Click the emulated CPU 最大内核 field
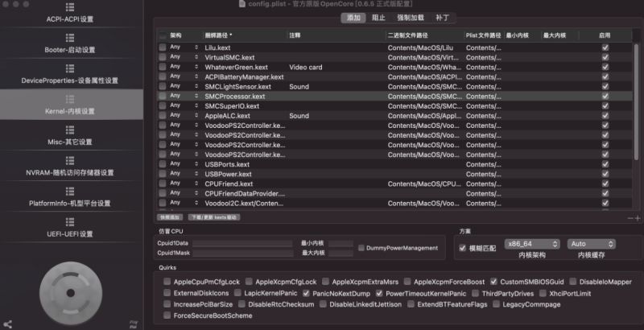 [x=341, y=254]
